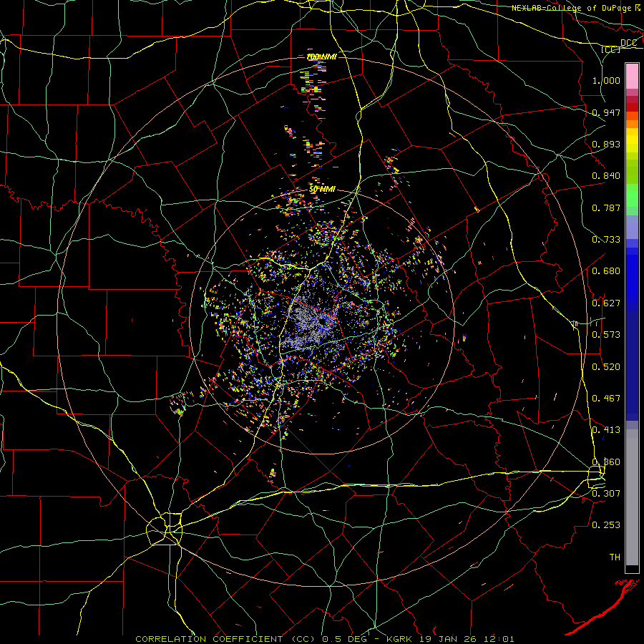Select the 0.787 scale value
This screenshot has width=644, height=644.
[606, 208]
